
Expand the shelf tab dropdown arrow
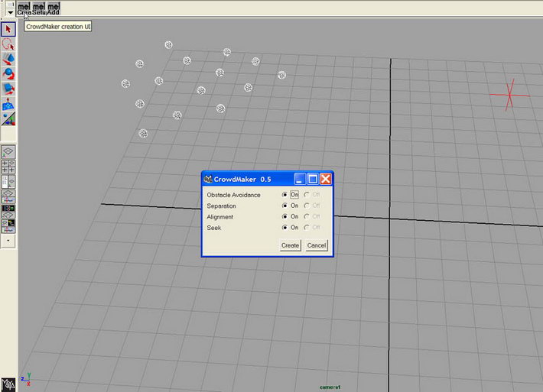coord(9,12)
